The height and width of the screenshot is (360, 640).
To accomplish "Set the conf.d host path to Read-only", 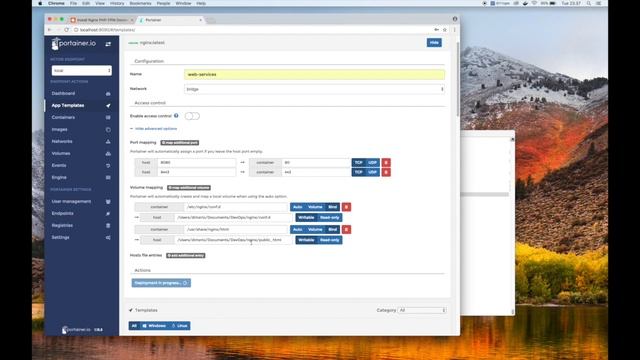I will [330, 218].
